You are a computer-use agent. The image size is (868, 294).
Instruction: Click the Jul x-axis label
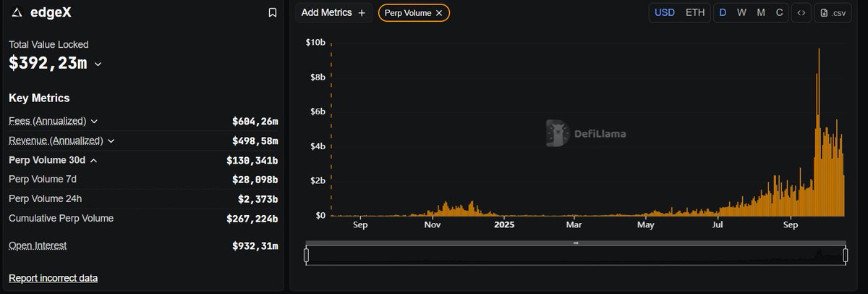(719, 225)
